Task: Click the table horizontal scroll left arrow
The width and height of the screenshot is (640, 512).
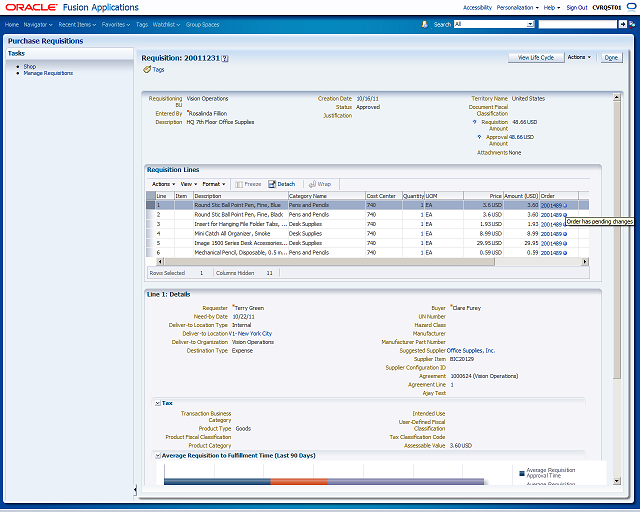Action: (160, 262)
